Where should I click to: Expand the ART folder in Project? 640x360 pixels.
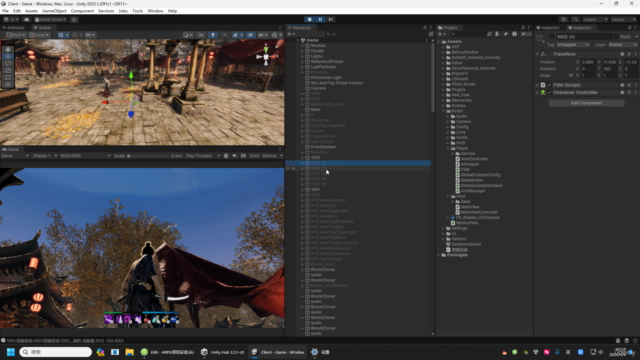443,47
